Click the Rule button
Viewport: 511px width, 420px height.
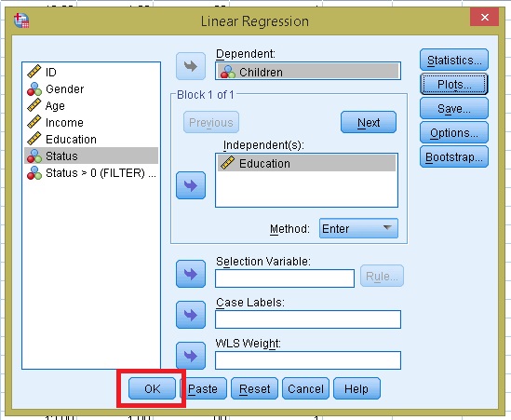(x=382, y=277)
